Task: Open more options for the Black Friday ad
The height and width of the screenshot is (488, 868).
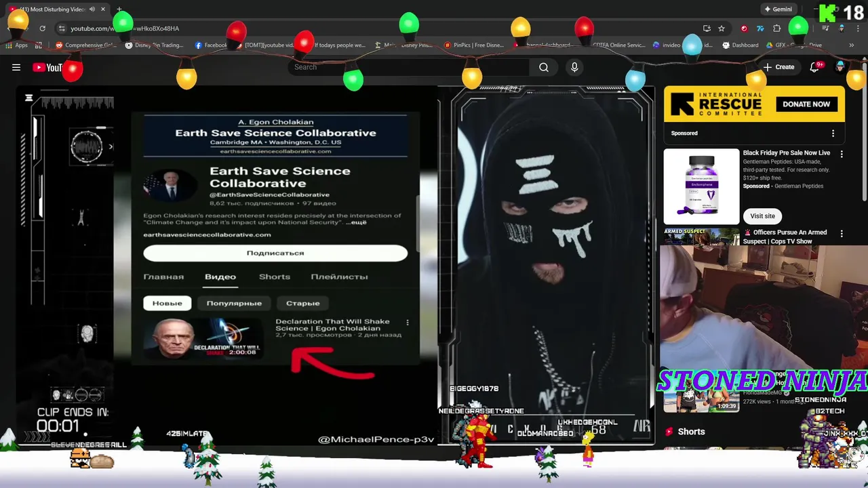Action: [842, 155]
